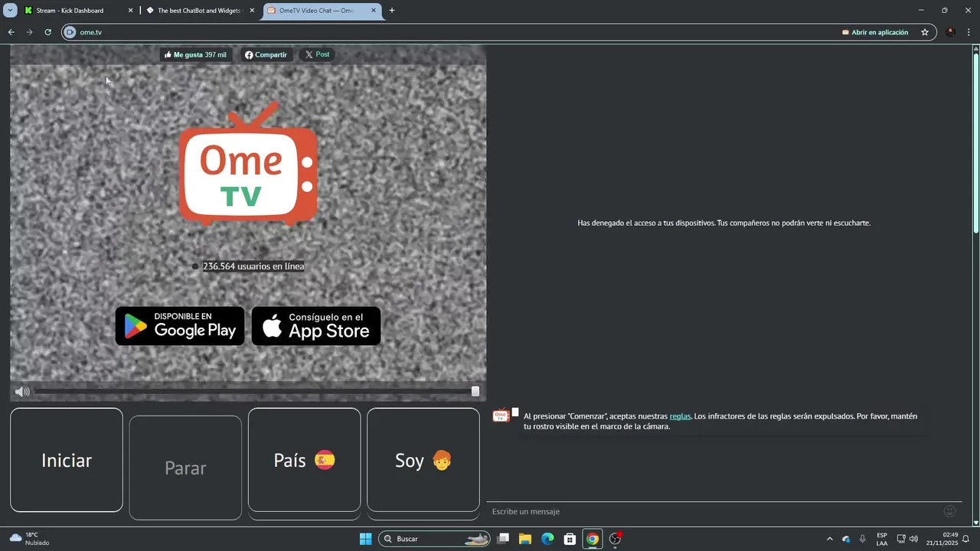Open the País country selector
This screenshot has height=551, width=980.
click(x=304, y=460)
